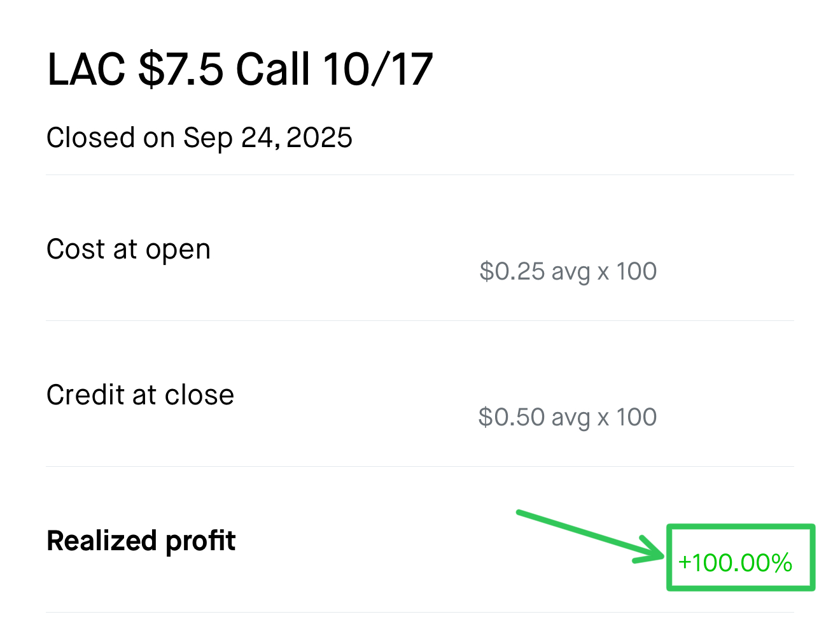Click the divider below the Credit at close row
840x626 pixels.
(x=420, y=466)
